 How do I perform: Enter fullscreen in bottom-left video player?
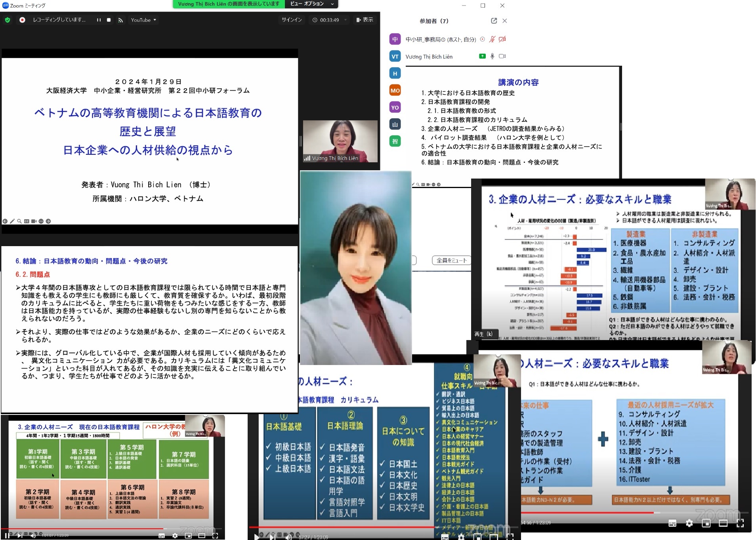click(215, 536)
